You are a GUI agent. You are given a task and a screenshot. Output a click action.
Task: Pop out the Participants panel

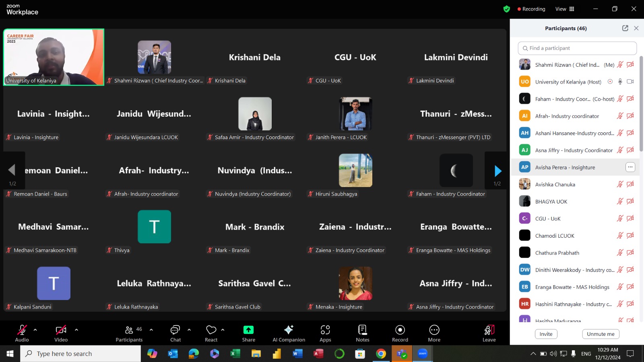coord(625,28)
